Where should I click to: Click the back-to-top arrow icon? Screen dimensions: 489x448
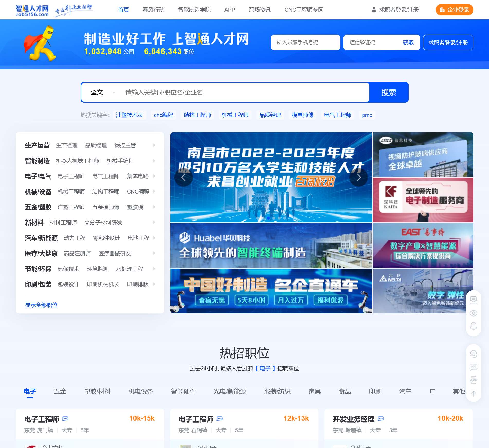click(x=474, y=393)
